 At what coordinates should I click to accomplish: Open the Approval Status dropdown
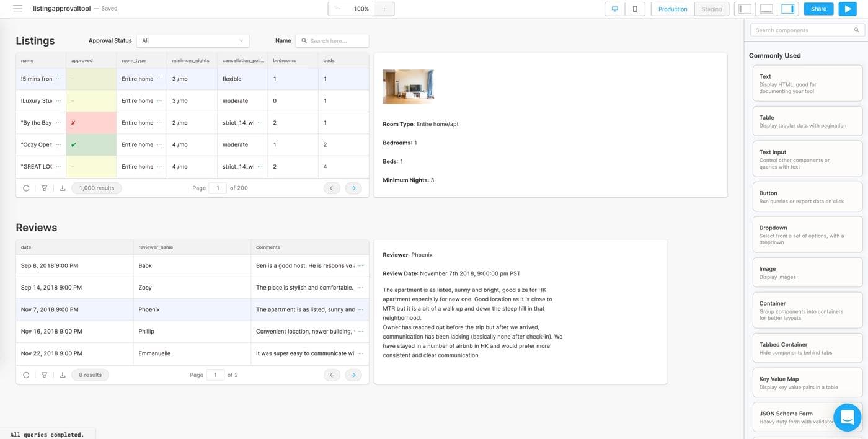click(193, 40)
